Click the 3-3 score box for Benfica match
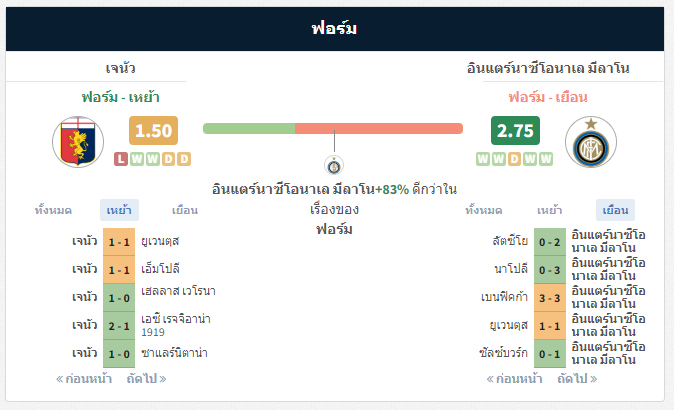Screen dimensions: 674x410 coord(549,297)
